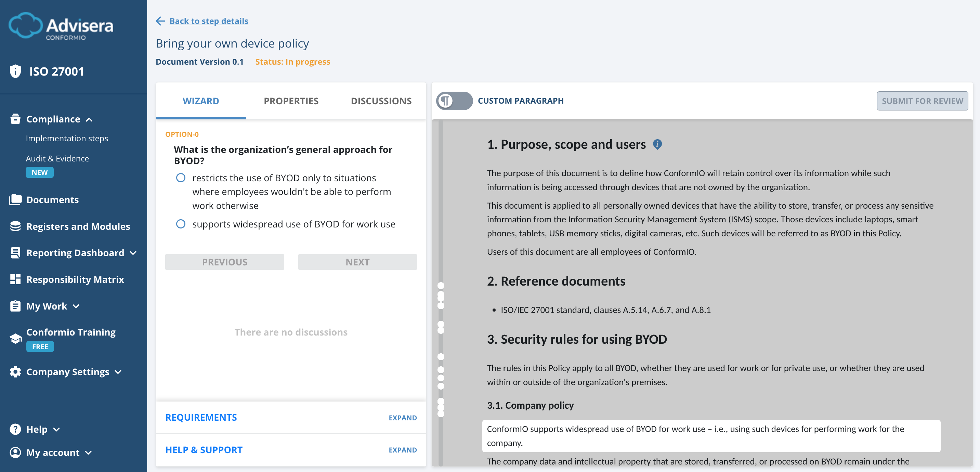Click the Advisera Conformio logo

(x=61, y=26)
